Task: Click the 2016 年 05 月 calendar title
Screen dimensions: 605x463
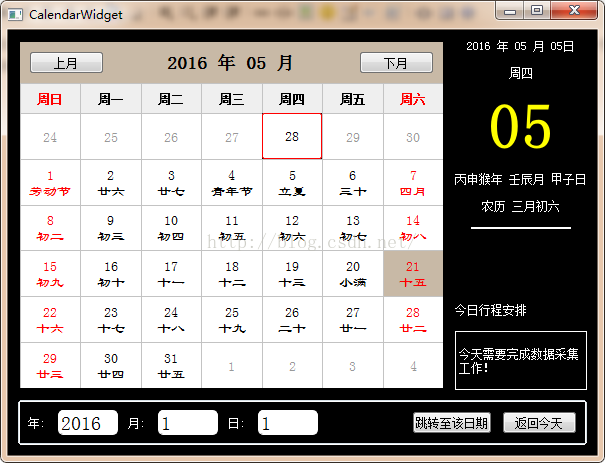Action: [230, 63]
